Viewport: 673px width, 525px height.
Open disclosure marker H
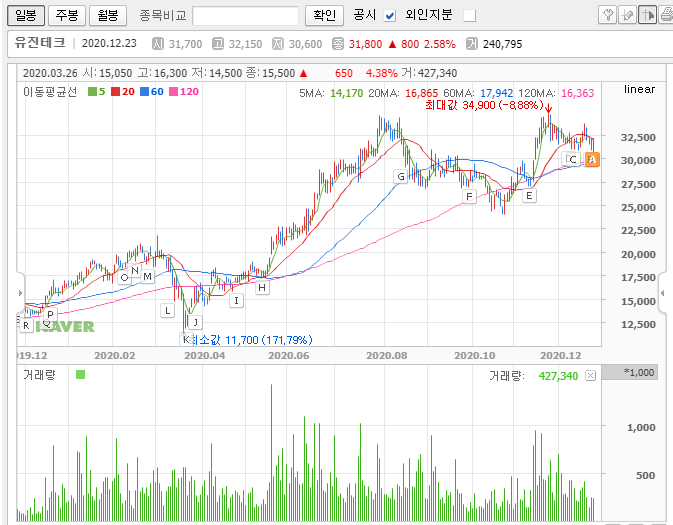pos(262,288)
